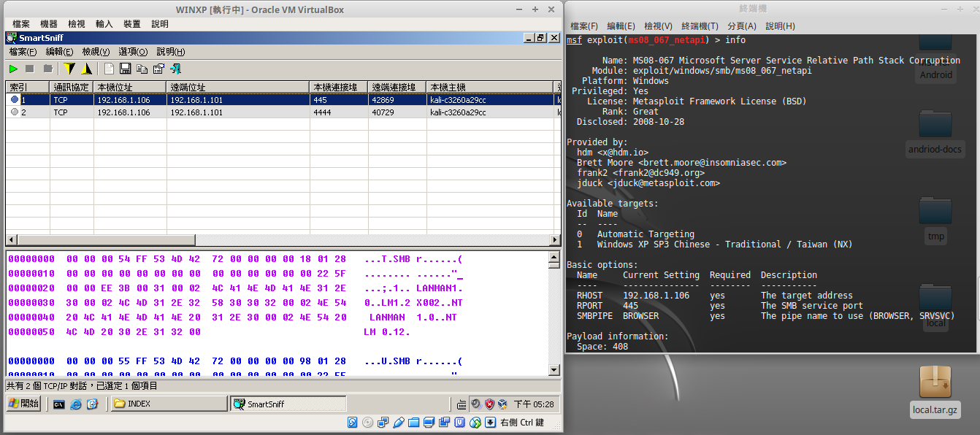Open terminal 終端機(T) menu

point(700,26)
